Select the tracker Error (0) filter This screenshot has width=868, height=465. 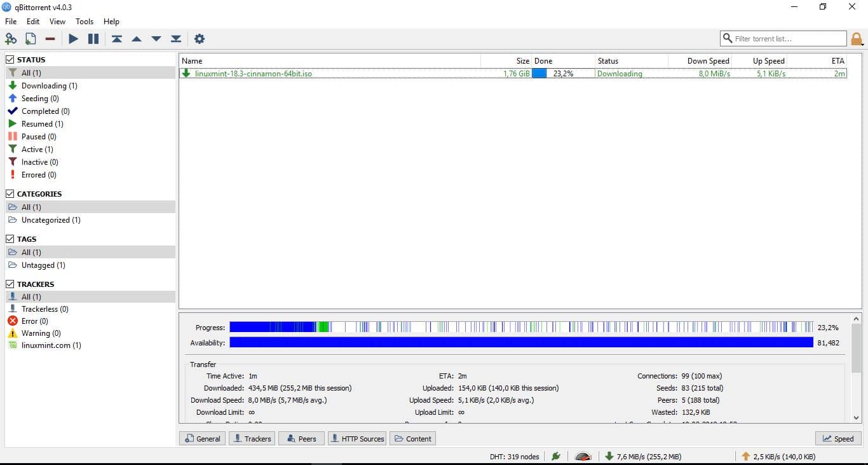click(34, 321)
